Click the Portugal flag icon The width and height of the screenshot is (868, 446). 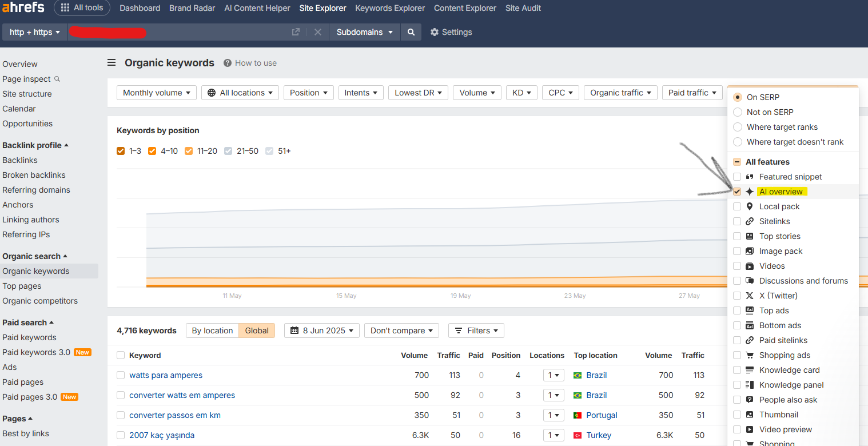pyautogui.click(x=578, y=415)
